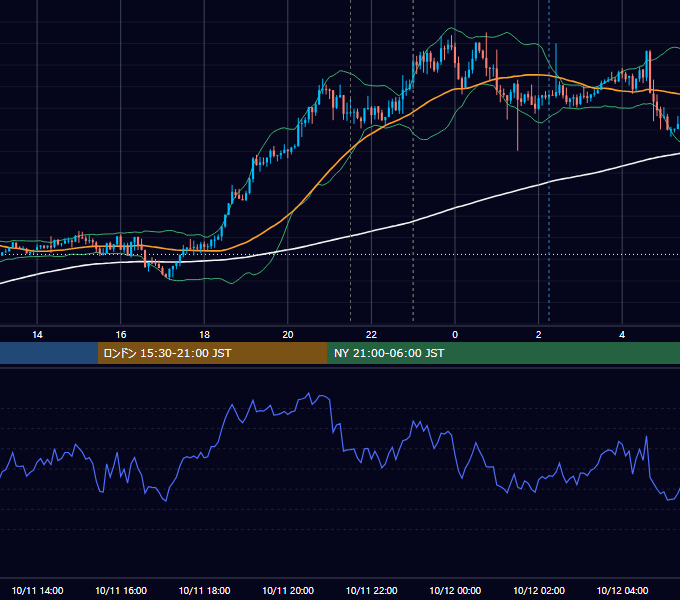Click the 14 hour label on the chart axis
Screen dimensions: 680x600
pos(37,335)
